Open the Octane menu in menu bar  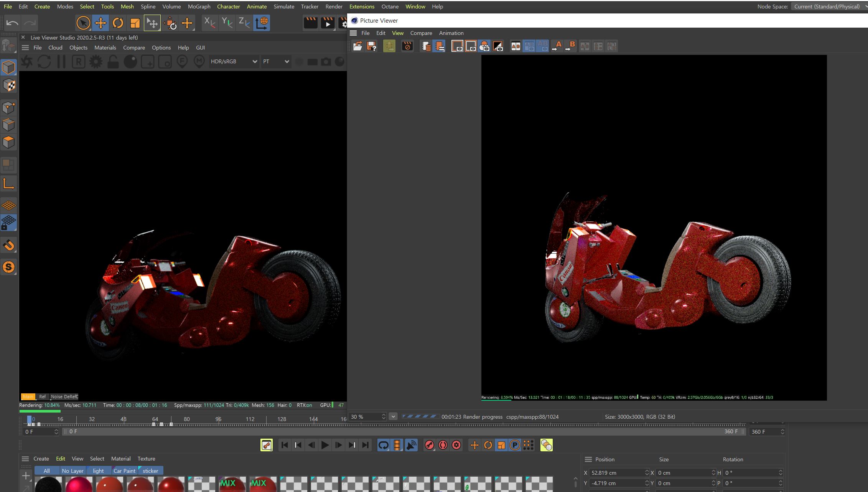click(390, 7)
